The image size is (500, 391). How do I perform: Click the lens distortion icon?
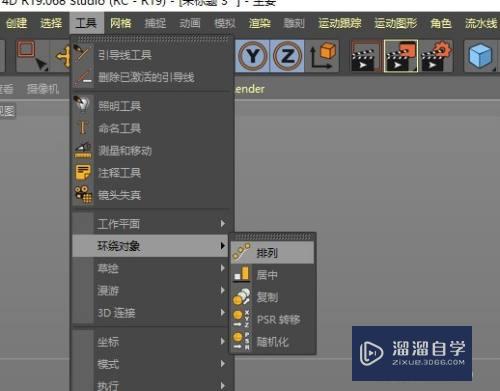(x=83, y=194)
